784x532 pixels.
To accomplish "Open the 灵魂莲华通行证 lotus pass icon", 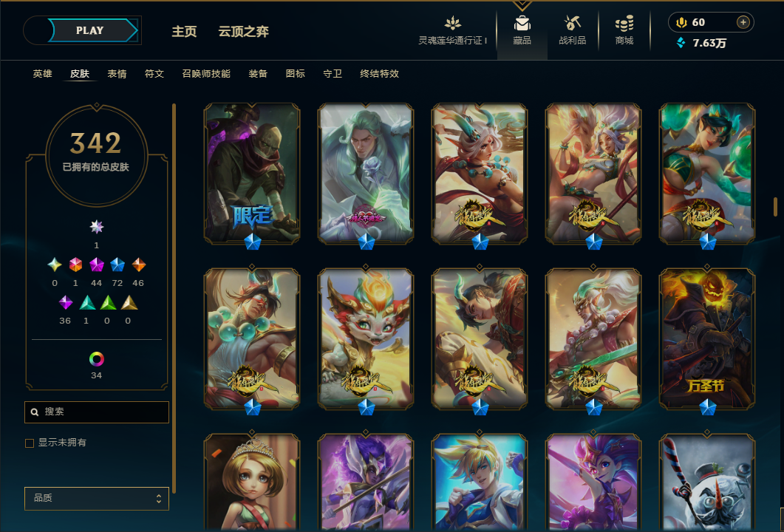I will tap(453, 23).
